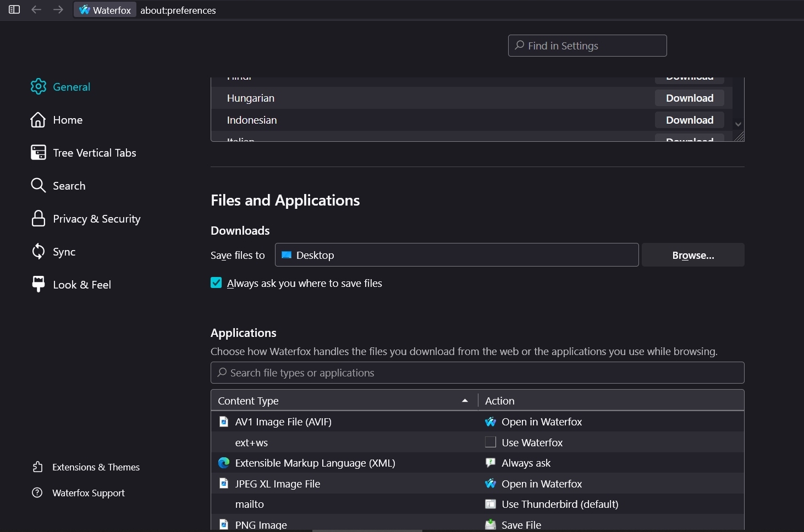Click the back arrow navigation icon

[x=36, y=10]
